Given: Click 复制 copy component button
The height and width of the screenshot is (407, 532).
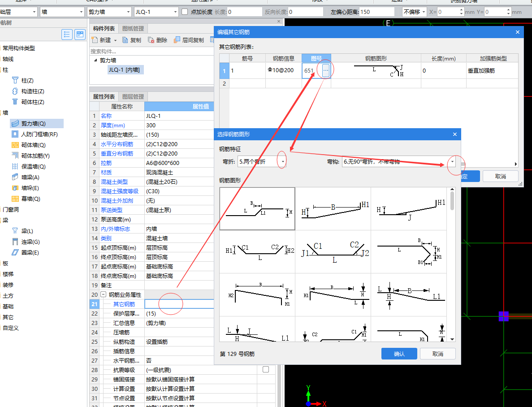Looking at the screenshot, I should 132,40.
